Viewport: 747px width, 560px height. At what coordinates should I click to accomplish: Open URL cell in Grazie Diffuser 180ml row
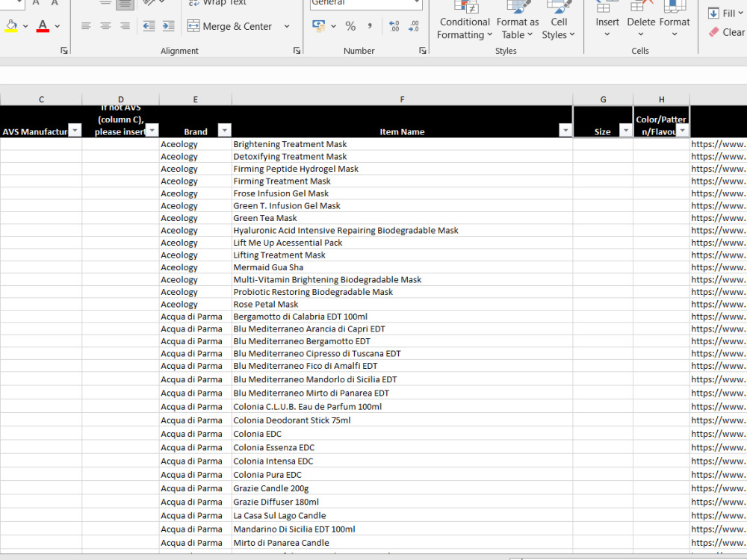(719, 503)
